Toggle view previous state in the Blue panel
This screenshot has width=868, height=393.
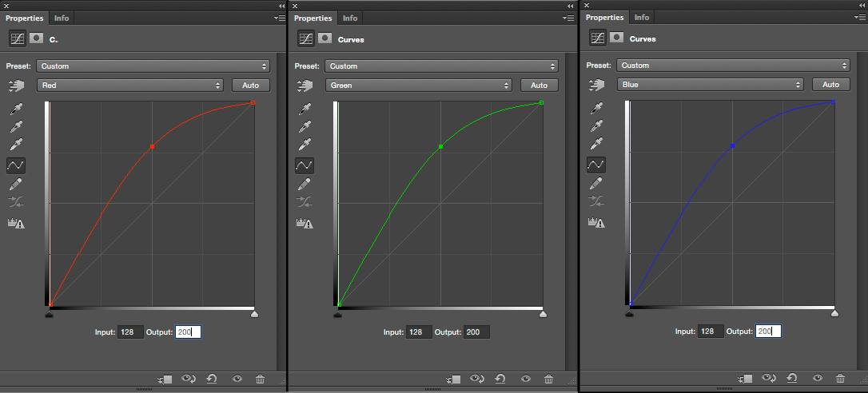(x=769, y=378)
